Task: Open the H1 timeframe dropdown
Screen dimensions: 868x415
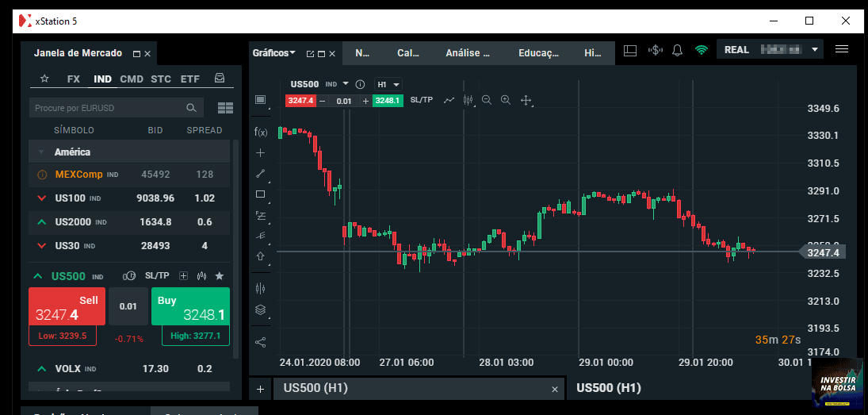Action: (x=388, y=84)
